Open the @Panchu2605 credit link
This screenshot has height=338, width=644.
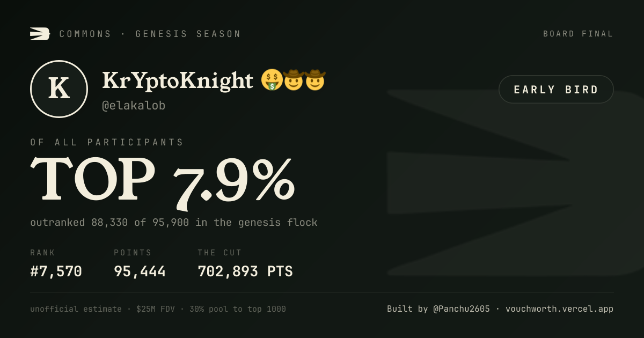coord(461,309)
